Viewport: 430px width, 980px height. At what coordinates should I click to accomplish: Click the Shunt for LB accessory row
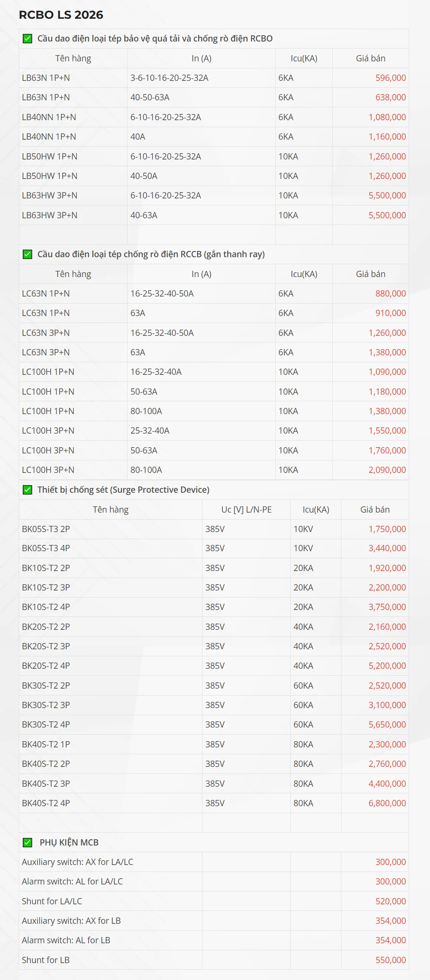pos(46,960)
